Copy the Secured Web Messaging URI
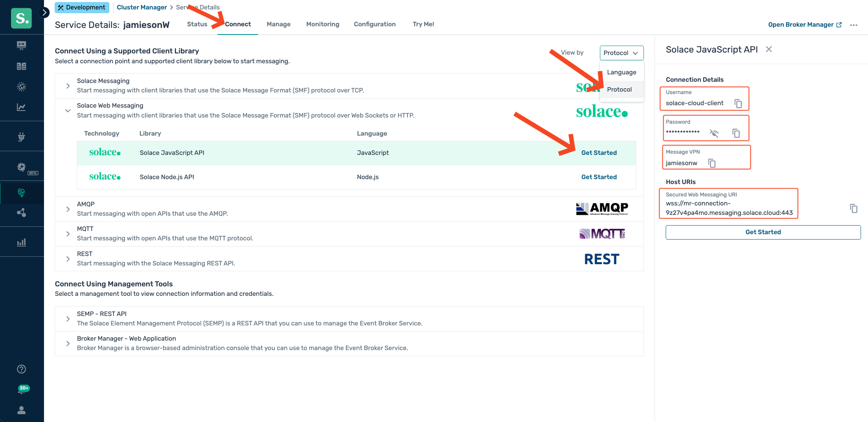 (854, 208)
